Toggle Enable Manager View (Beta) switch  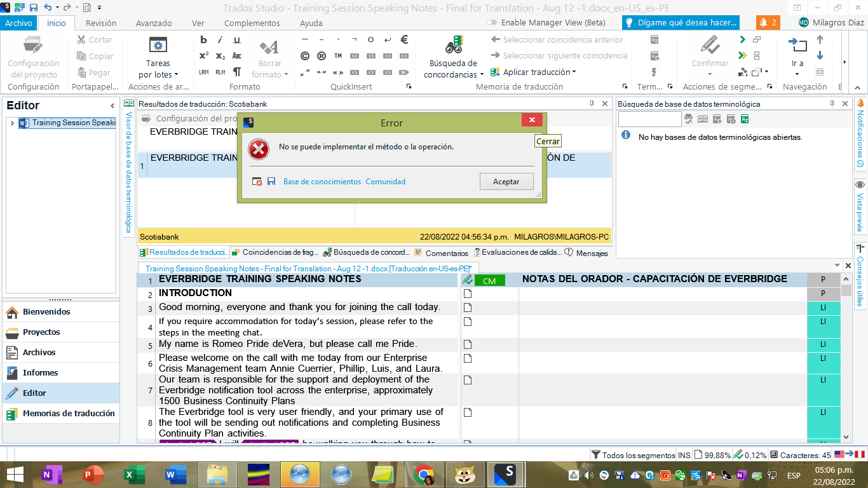(x=492, y=23)
